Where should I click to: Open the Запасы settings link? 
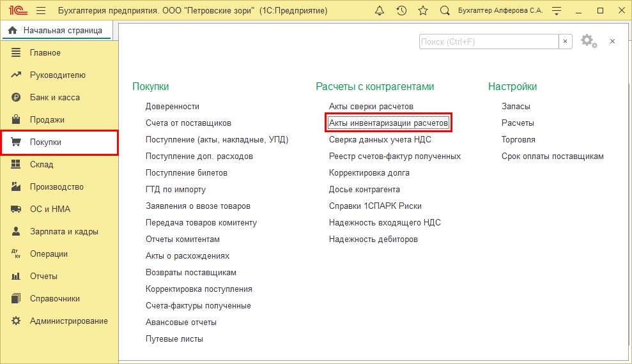(x=516, y=106)
